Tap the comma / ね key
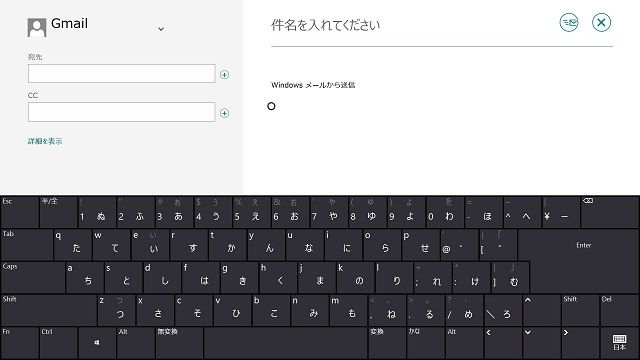The width and height of the screenshot is (640, 360). click(x=387, y=310)
